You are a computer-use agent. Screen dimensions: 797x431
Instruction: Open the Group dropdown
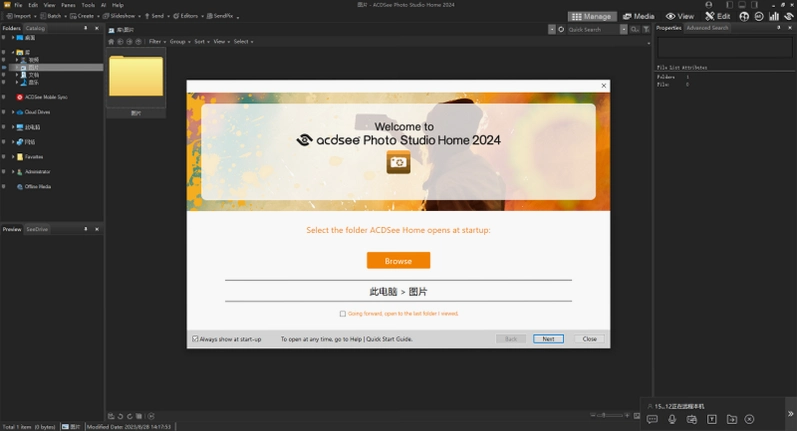coord(180,41)
